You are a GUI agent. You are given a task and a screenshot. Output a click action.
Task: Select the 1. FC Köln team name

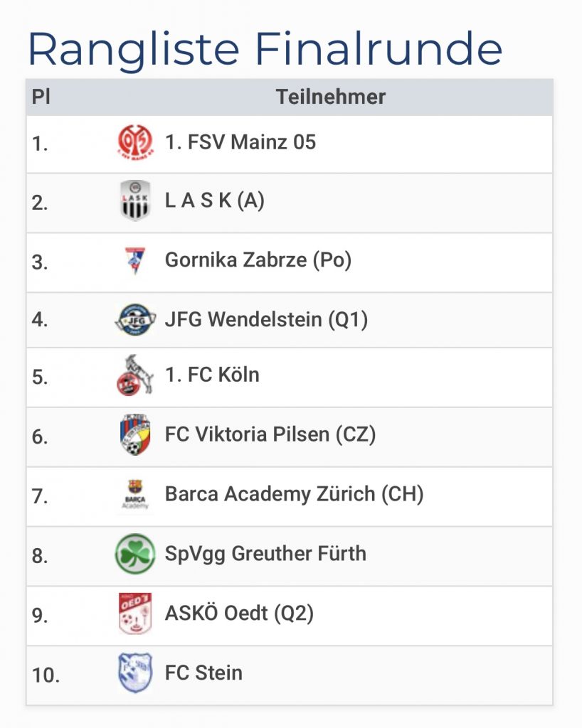tap(212, 375)
